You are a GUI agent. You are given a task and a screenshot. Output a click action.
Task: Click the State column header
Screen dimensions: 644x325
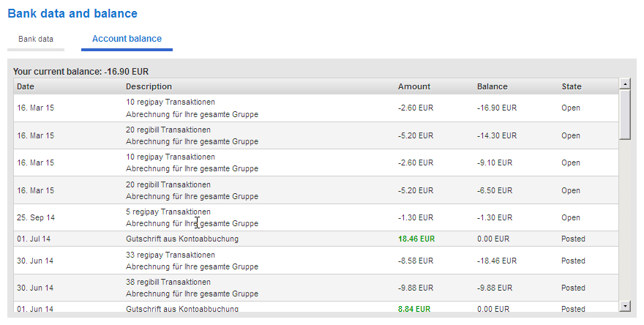pos(572,86)
